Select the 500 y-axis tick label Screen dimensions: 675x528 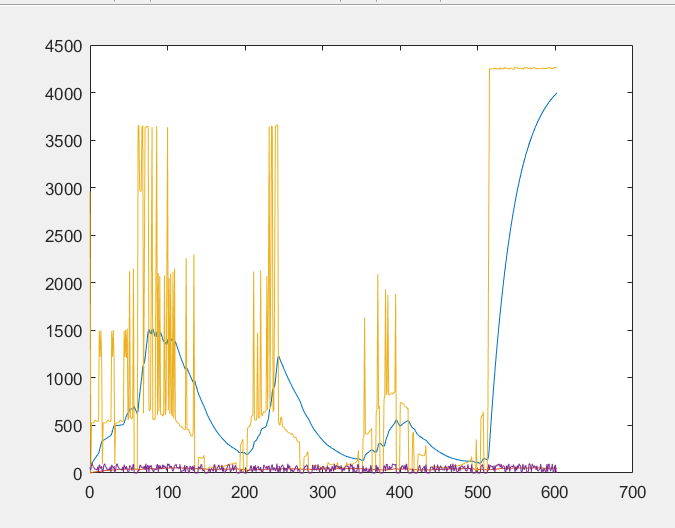pyautogui.click(x=65, y=426)
